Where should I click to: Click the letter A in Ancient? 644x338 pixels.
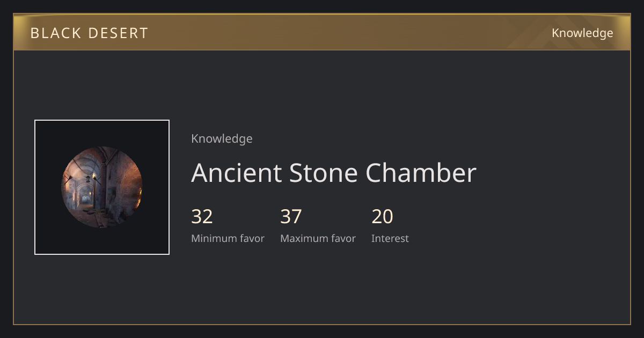(200, 173)
